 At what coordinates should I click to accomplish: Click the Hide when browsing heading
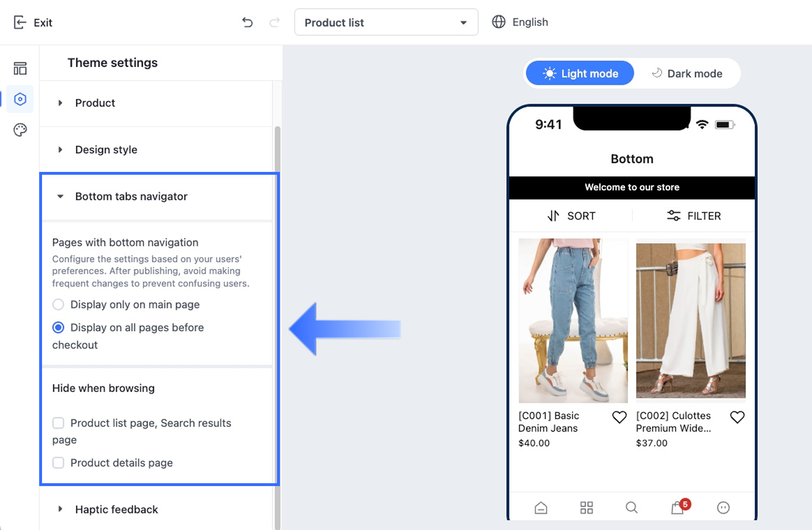coord(103,388)
